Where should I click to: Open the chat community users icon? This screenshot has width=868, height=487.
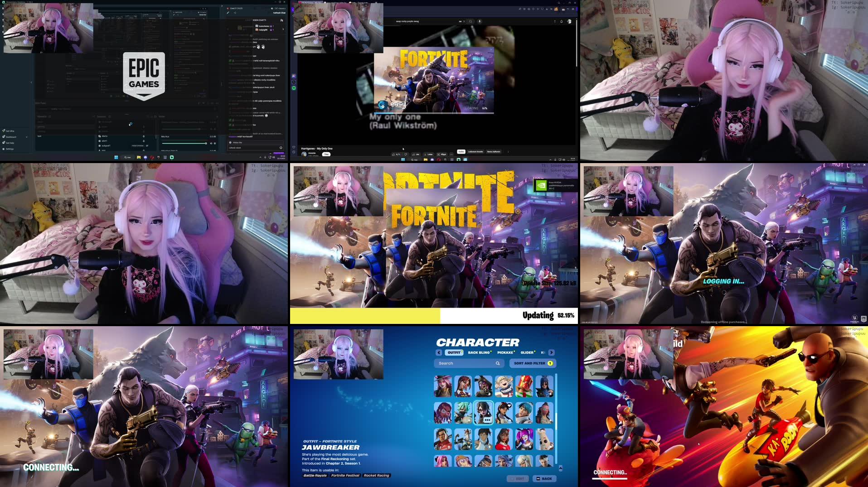[x=281, y=20]
